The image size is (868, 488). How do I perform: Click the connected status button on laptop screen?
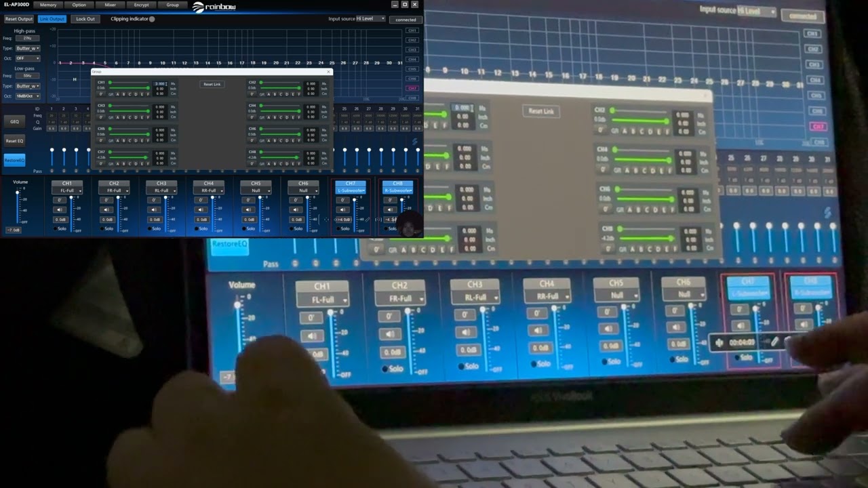pos(802,15)
